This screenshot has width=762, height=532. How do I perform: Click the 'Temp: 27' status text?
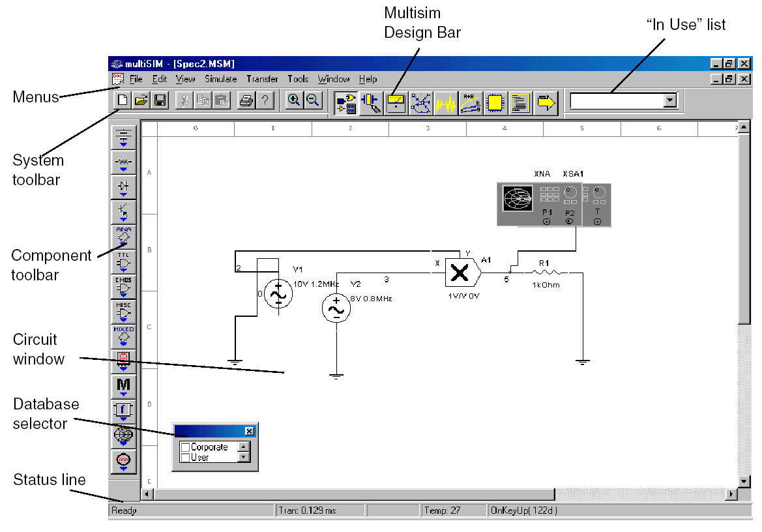tap(442, 510)
